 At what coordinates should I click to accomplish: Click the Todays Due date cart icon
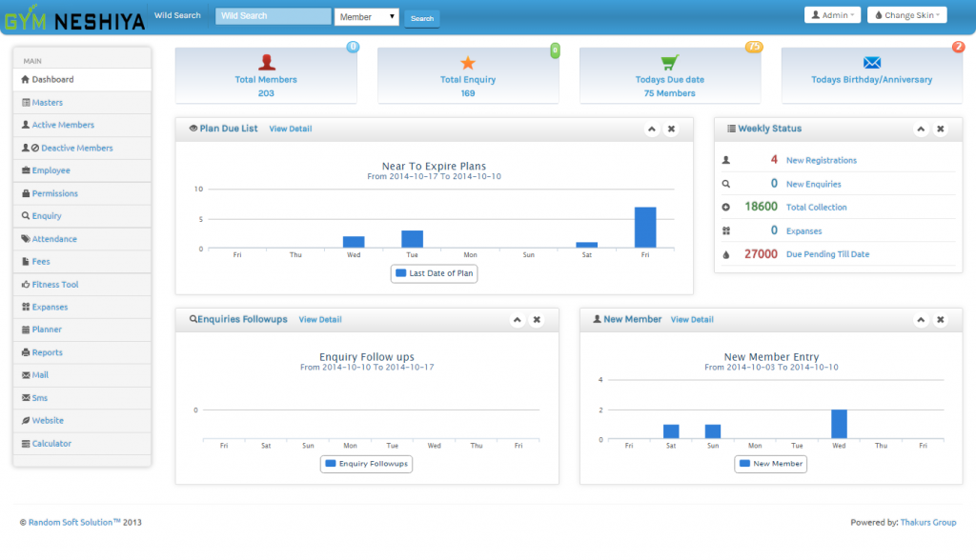click(x=670, y=62)
